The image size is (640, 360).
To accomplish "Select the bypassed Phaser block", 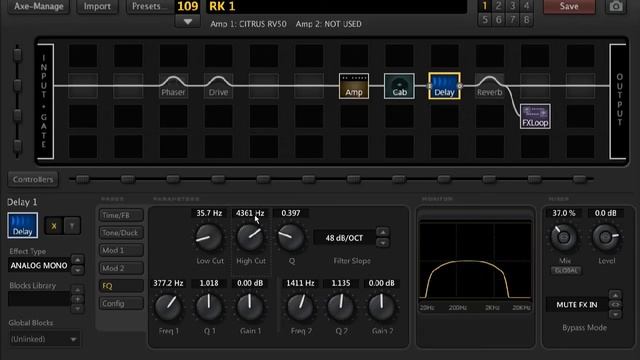I will tap(173, 86).
